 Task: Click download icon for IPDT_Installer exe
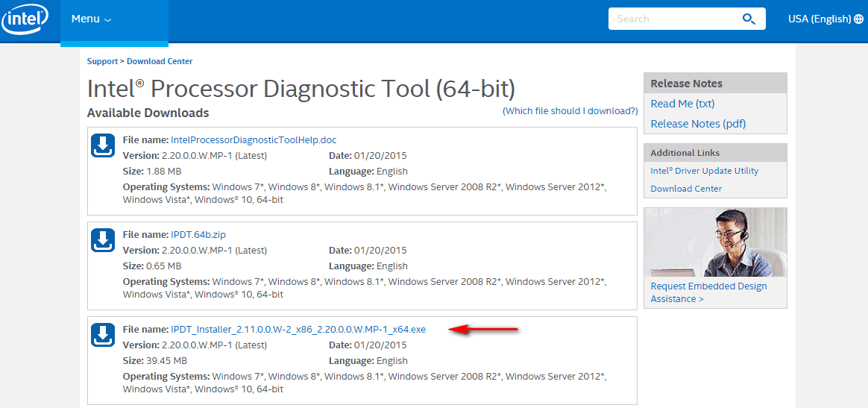click(103, 335)
